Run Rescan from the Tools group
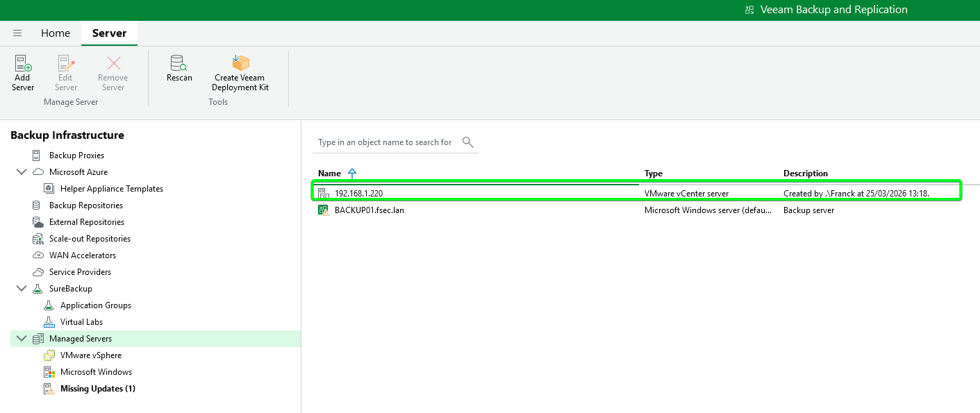 [x=179, y=69]
